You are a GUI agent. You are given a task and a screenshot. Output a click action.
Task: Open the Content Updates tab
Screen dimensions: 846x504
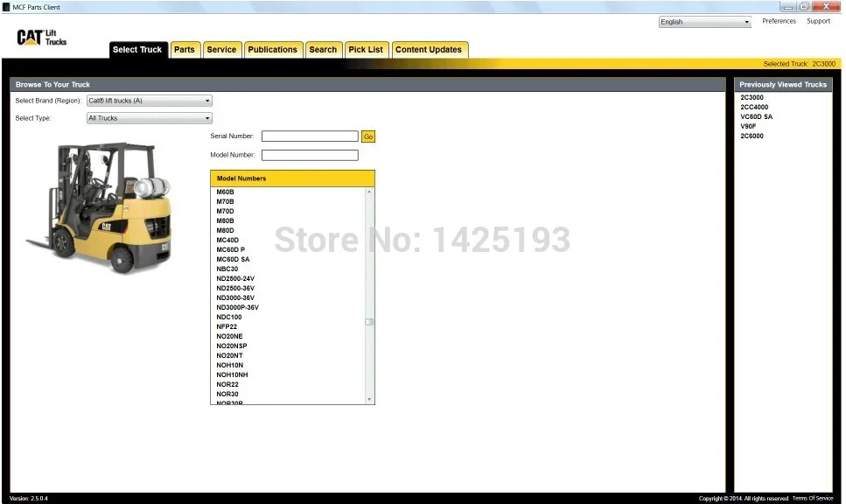pyautogui.click(x=429, y=50)
